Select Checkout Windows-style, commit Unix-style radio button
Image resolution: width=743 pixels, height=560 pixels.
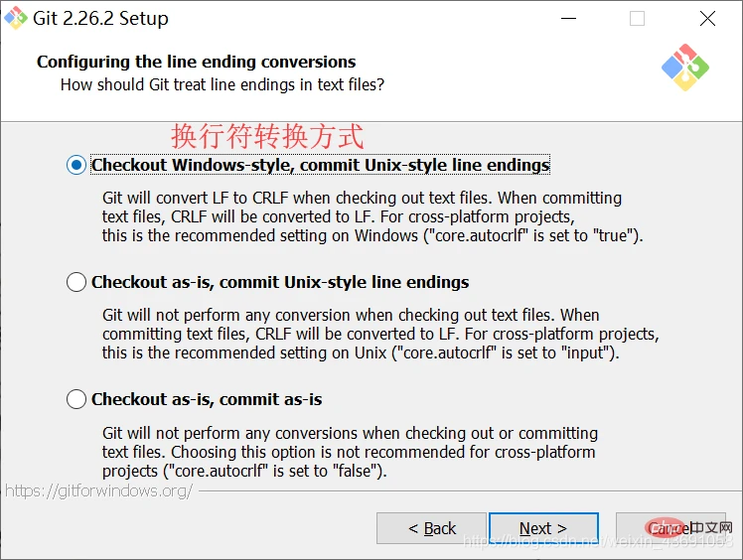tap(76, 165)
